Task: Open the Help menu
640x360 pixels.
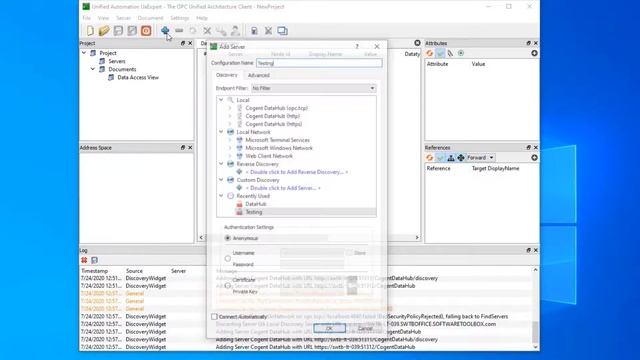Action: pyautogui.click(x=202, y=18)
